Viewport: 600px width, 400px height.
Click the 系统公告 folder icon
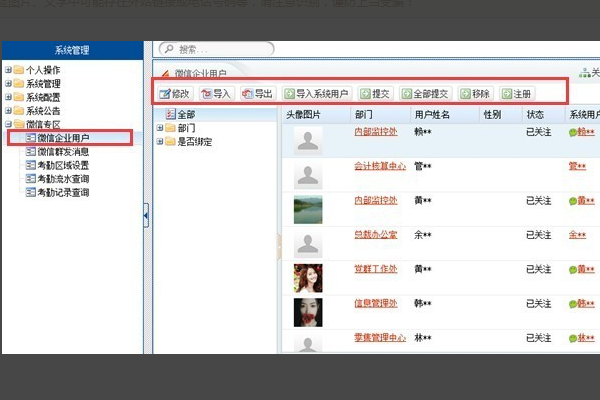(x=19, y=111)
